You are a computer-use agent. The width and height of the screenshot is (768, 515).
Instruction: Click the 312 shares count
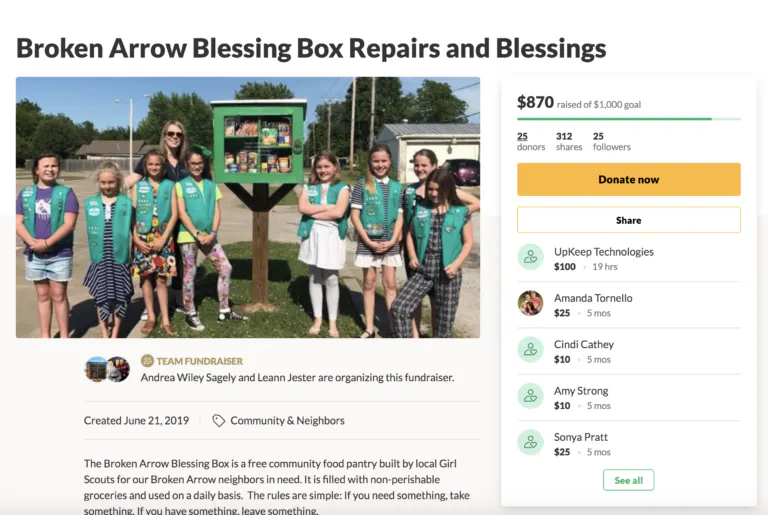click(569, 141)
